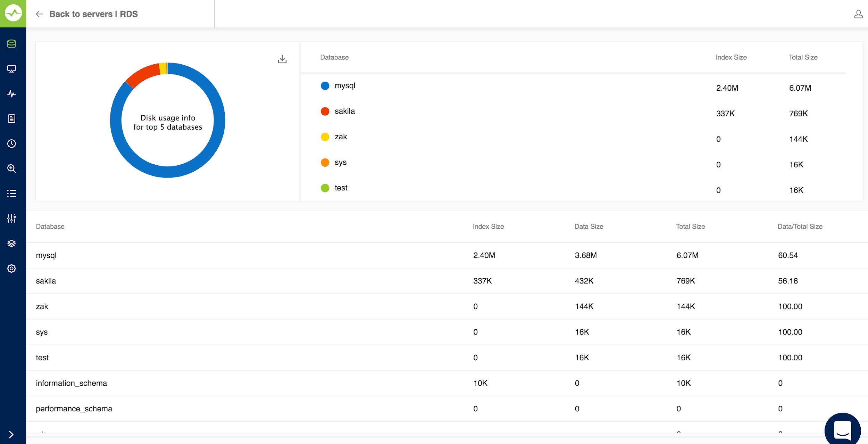Open the magnifier query analysis icon

(11, 169)
